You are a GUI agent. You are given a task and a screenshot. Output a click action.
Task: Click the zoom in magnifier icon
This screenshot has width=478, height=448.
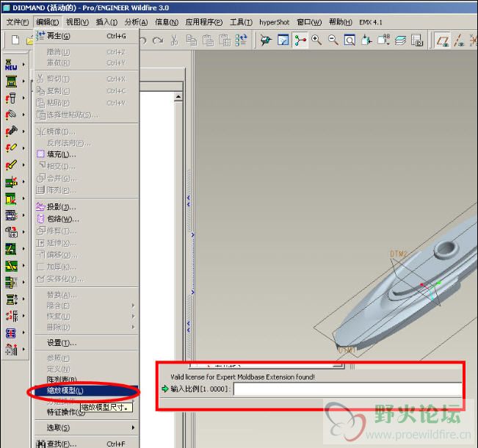pyautogui.click(x=316, y=40)
